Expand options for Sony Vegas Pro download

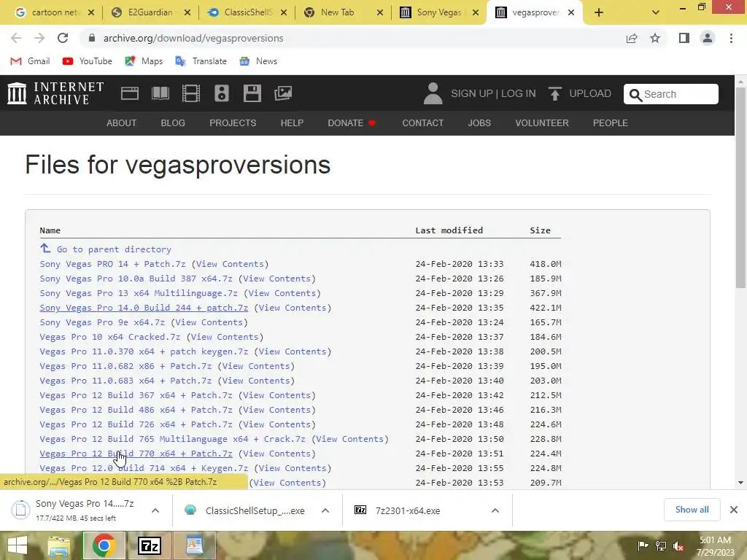tap(155, 510)
